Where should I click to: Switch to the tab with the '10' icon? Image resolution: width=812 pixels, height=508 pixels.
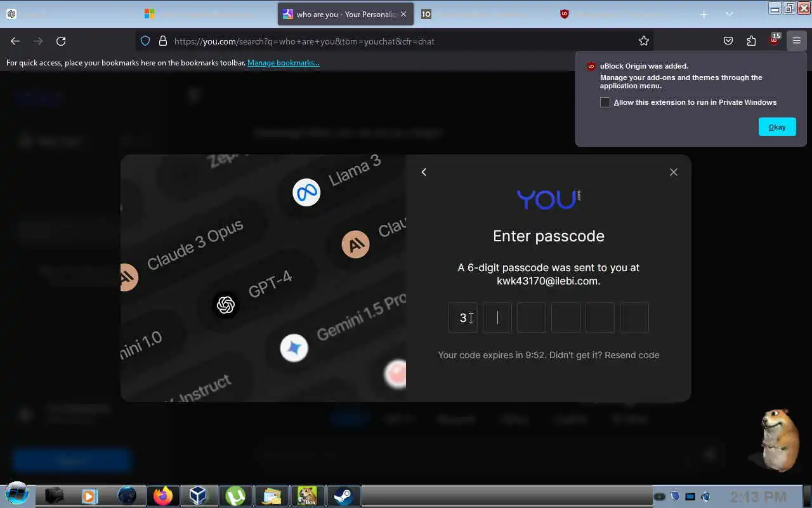click(x=426, y=14)
